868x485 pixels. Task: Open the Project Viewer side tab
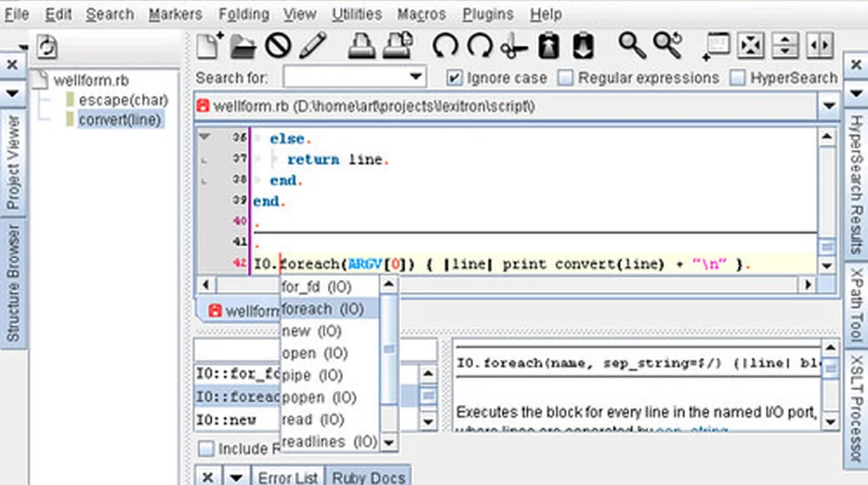[x=13, y=162]
